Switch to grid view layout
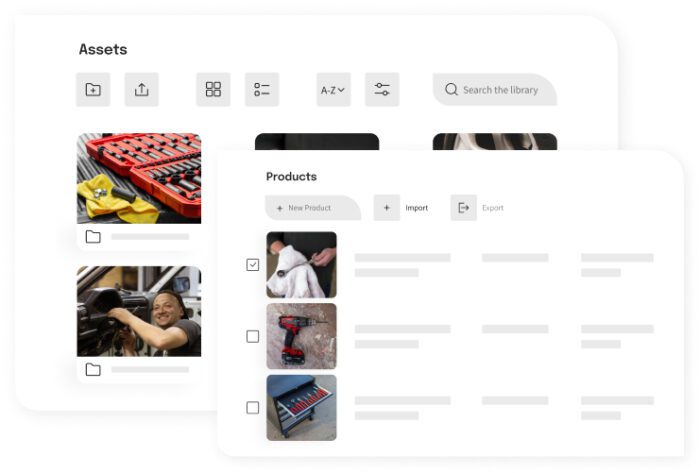This screenshot has width=700, height=473. pyautogui.click(x=213, y=90)
